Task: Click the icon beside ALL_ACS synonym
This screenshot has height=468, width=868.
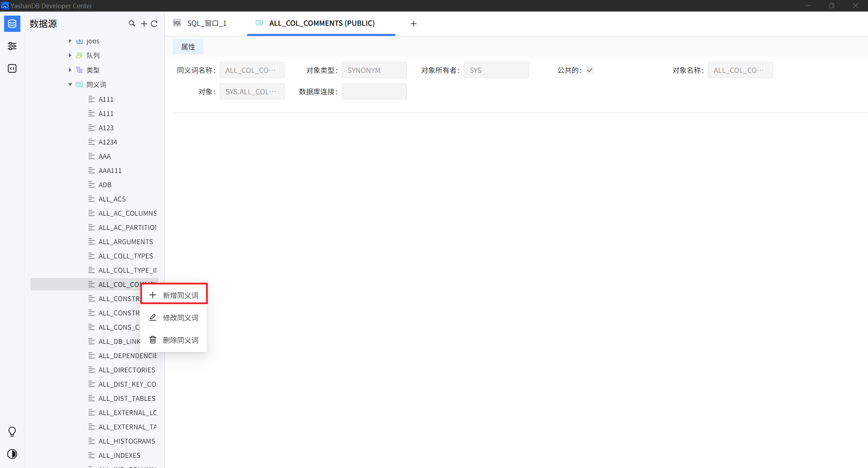Action: point(92,199)
